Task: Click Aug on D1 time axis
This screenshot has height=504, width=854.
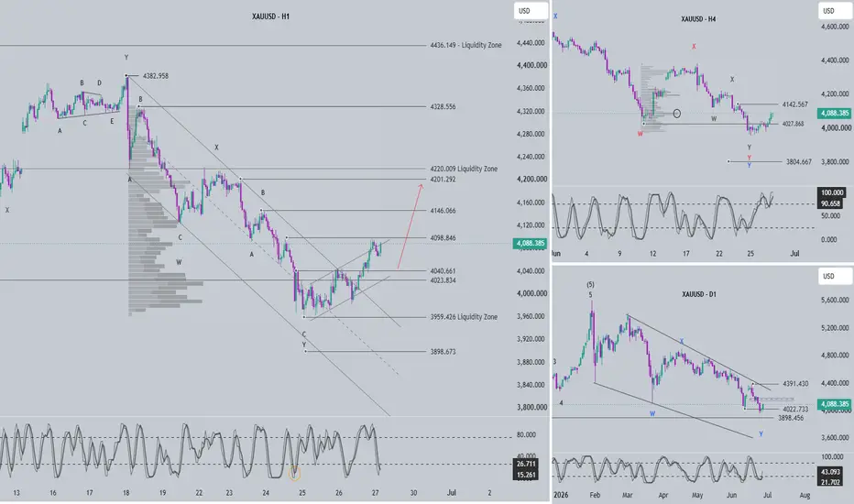Action: 805,495
